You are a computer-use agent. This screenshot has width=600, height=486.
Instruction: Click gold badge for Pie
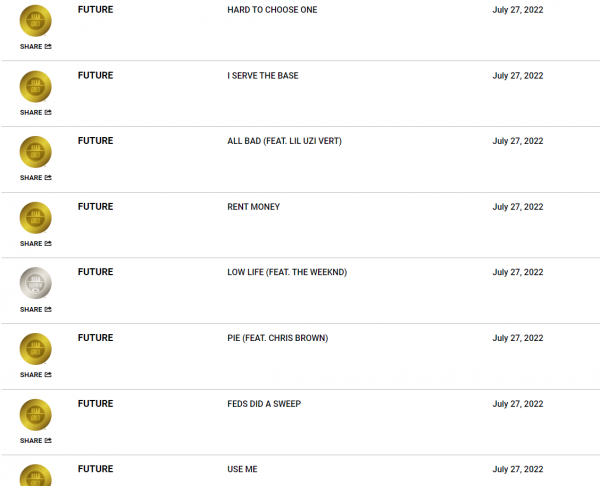[x=36, y=349]
